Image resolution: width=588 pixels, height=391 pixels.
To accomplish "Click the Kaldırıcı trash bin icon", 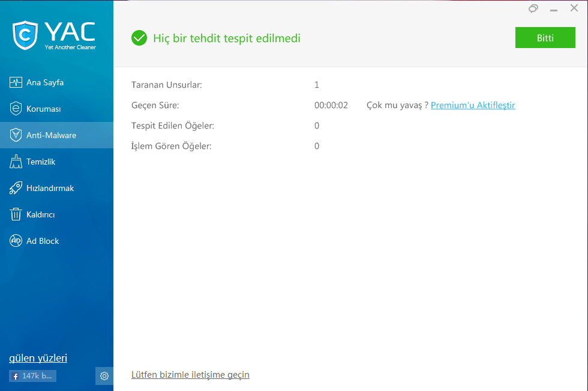I will (x=16, y=214).
